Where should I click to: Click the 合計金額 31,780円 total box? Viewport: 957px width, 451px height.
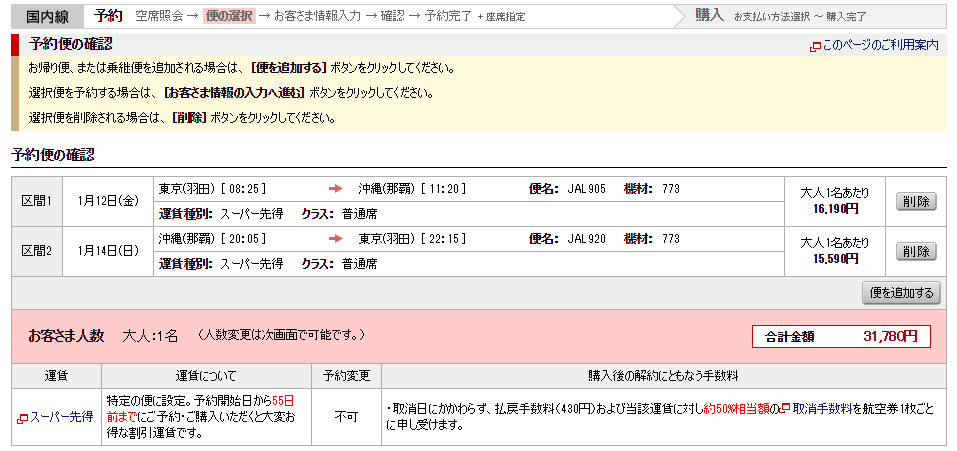coord(840,336)
